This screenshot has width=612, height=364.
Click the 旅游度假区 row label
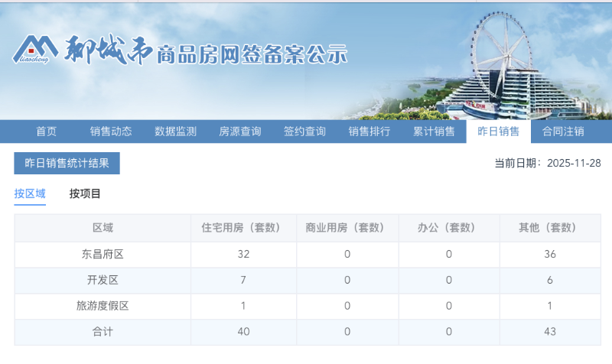103,306
